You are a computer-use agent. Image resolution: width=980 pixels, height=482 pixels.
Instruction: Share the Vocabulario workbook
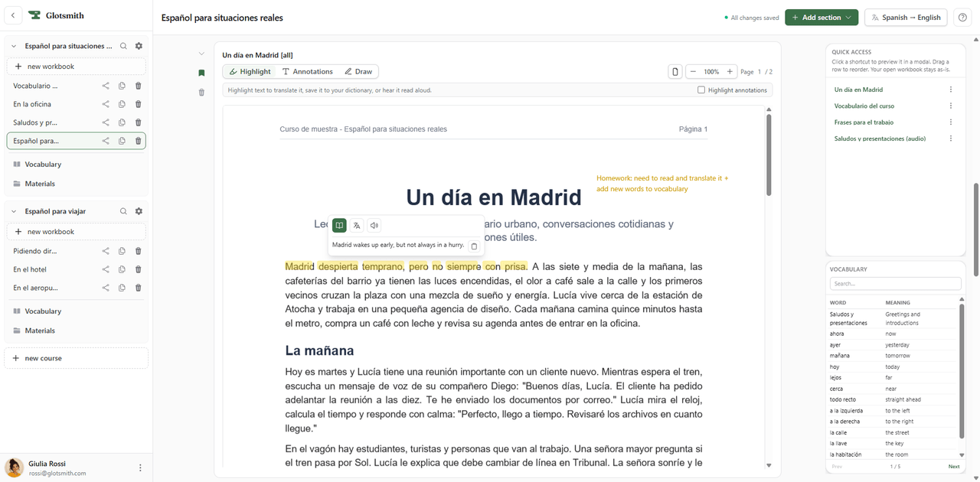[106, 86]
